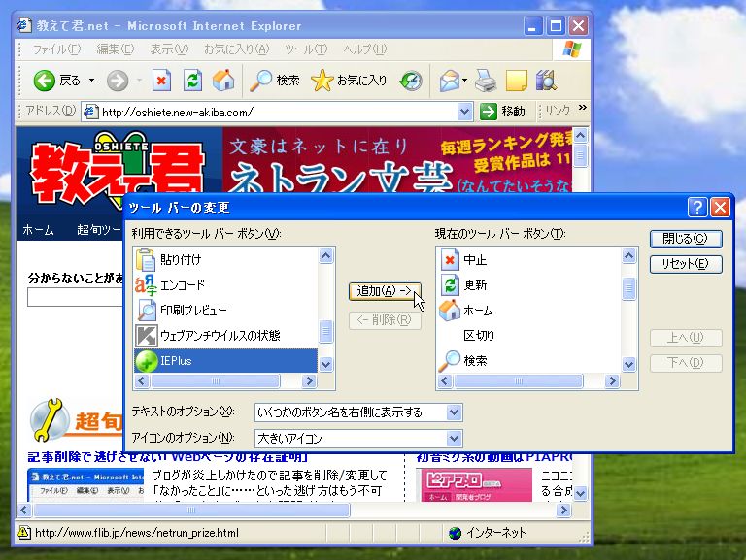Click the 閉じる(C) close button
Screen dimensions: 746x560
click(x=686, y=239)
